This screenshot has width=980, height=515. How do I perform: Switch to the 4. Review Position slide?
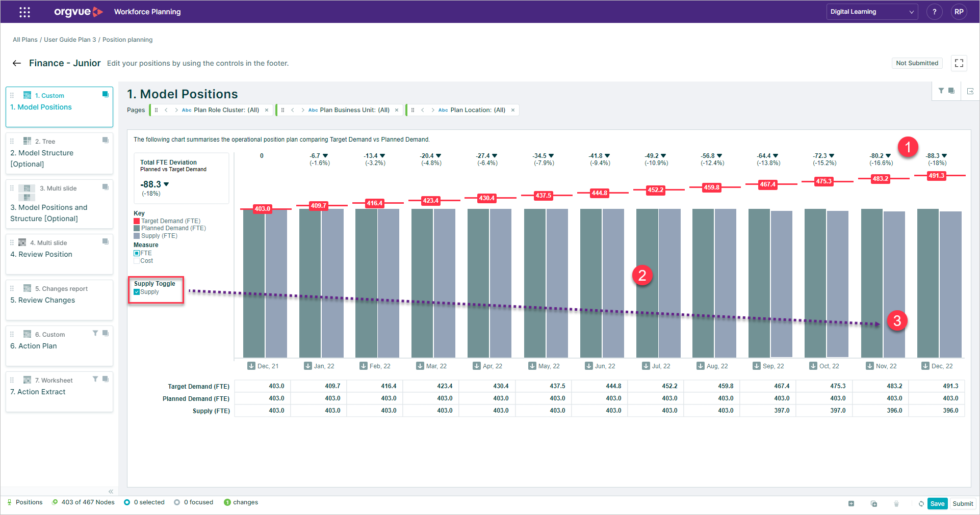[41, 254]
